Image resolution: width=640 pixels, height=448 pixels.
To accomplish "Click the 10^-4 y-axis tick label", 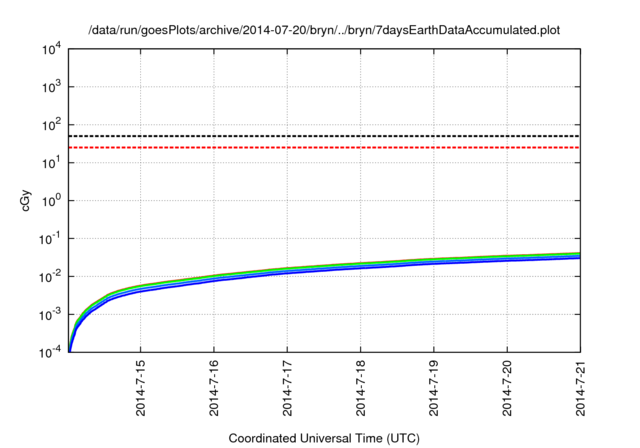I will [50, 353].
